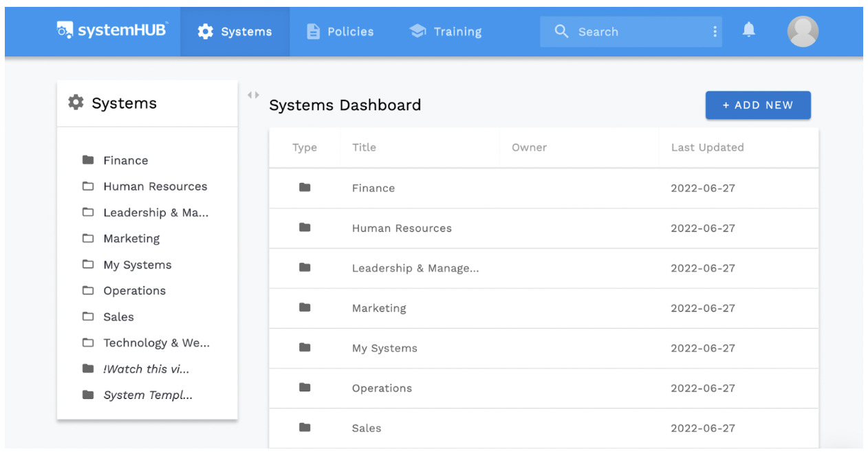The width and height of the screenshot is (868, 454).
Task: Click the search magnifier icon
Action: pyautogui.click(x=561, y=31)
